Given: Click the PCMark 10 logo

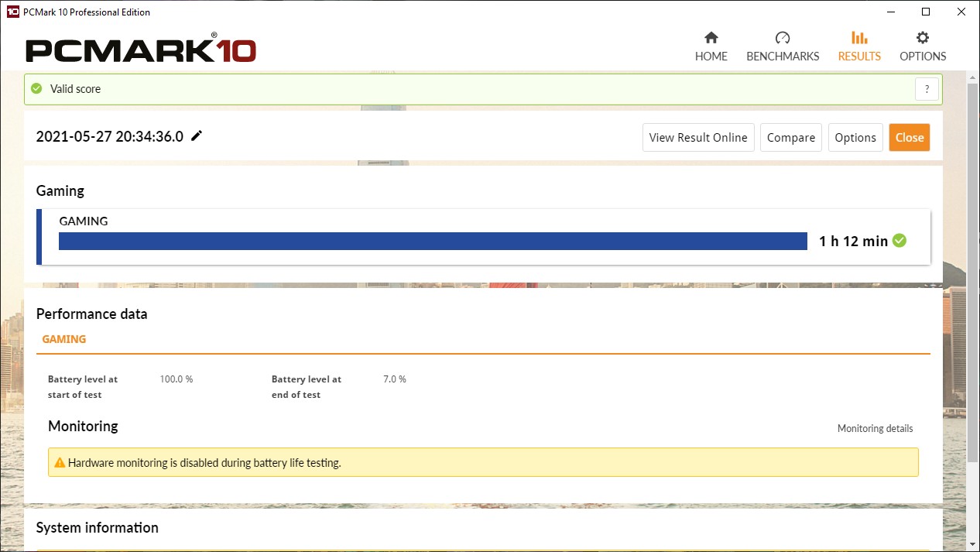Looking at the screenshot, I should (141, 50).
